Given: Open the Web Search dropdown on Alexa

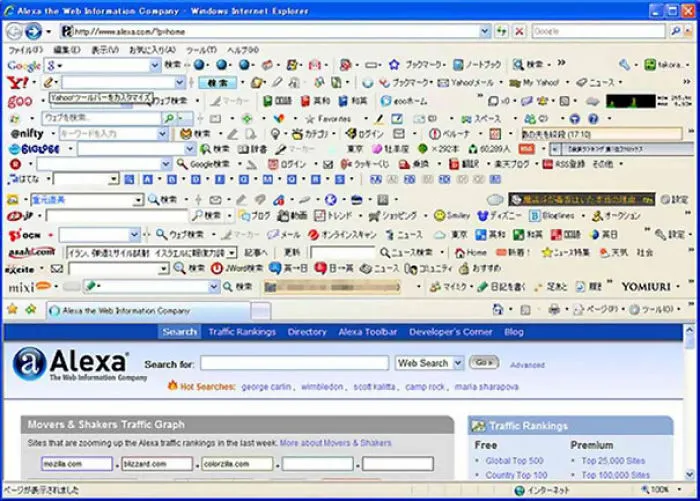Looking at the screenshot, I should [x=458, y=363].
